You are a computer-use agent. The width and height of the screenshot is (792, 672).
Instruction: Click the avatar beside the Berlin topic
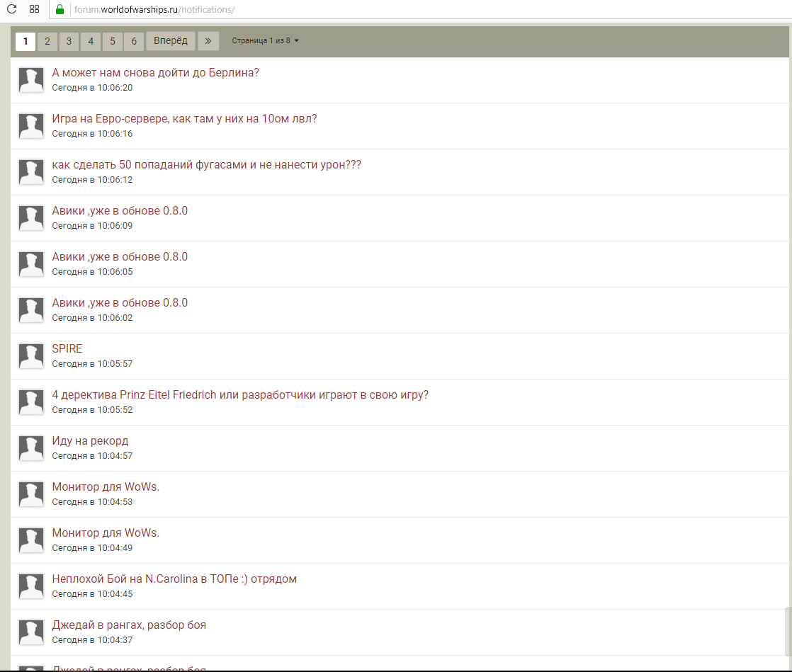[30, 80]
